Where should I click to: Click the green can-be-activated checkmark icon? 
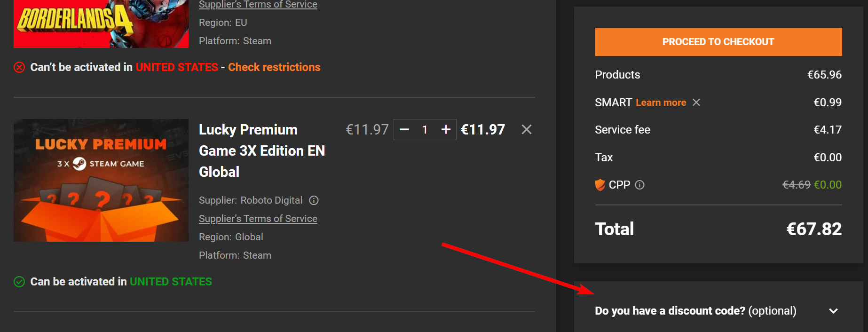click(19, 282)
